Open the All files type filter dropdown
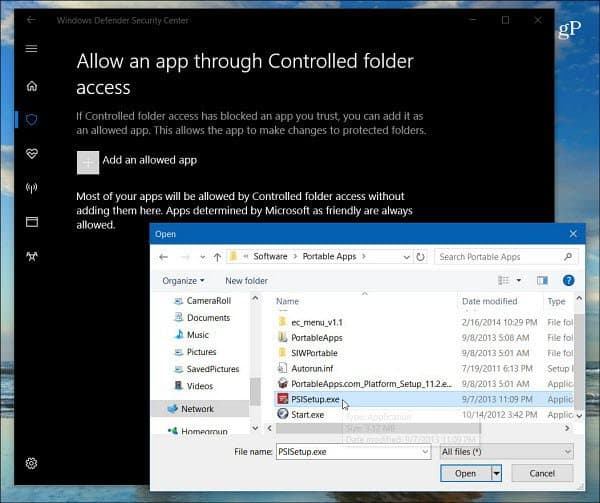 tap(507, 452)
